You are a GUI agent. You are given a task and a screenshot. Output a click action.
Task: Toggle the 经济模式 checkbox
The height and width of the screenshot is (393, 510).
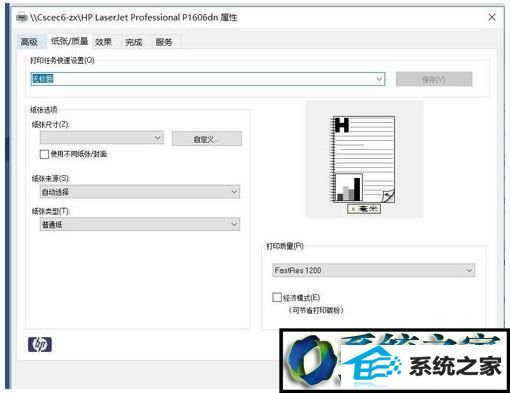pos(277,297)
